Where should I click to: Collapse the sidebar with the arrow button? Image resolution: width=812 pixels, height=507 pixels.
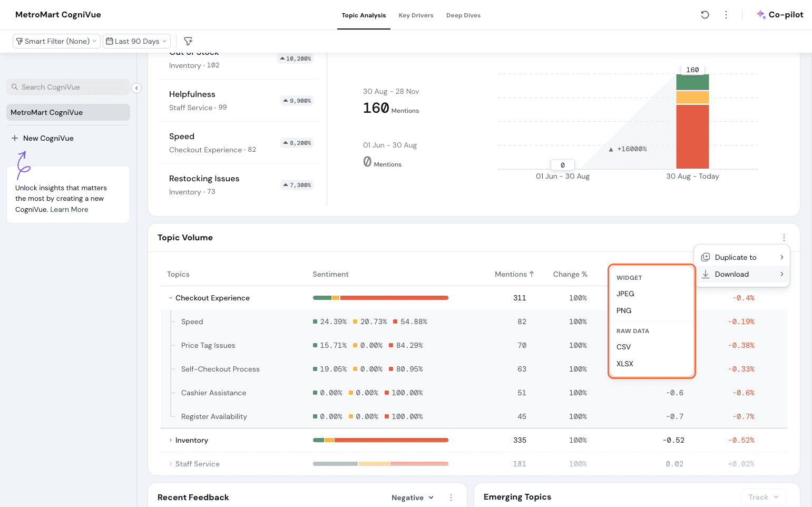coord(136,88)
